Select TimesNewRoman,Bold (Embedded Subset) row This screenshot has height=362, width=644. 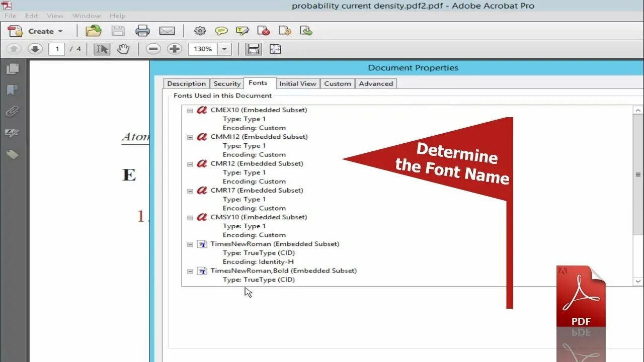coord(284,270)
